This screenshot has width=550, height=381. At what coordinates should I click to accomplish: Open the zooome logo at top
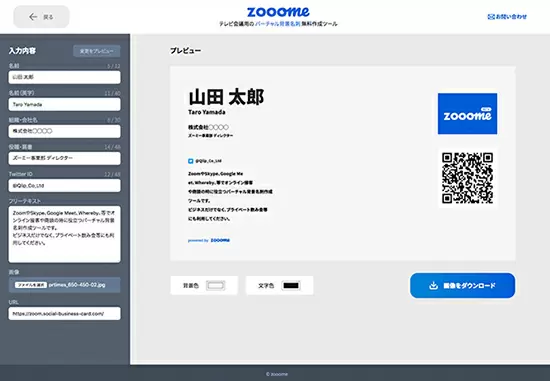click(x=278, y=12)
